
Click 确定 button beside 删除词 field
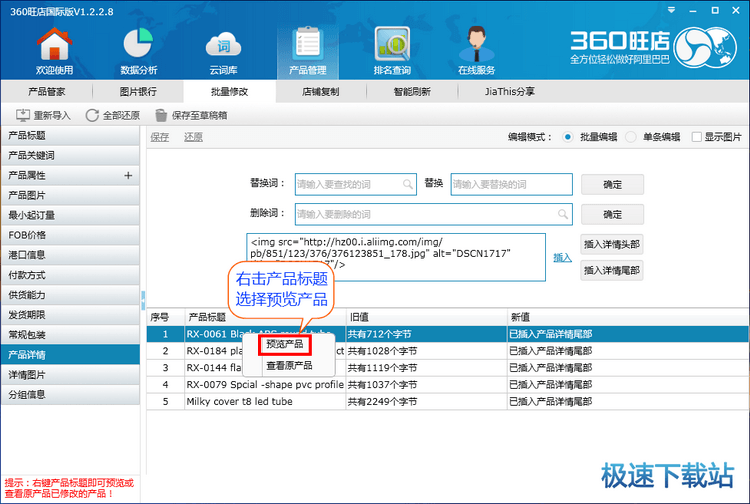[x=612, y=215]
